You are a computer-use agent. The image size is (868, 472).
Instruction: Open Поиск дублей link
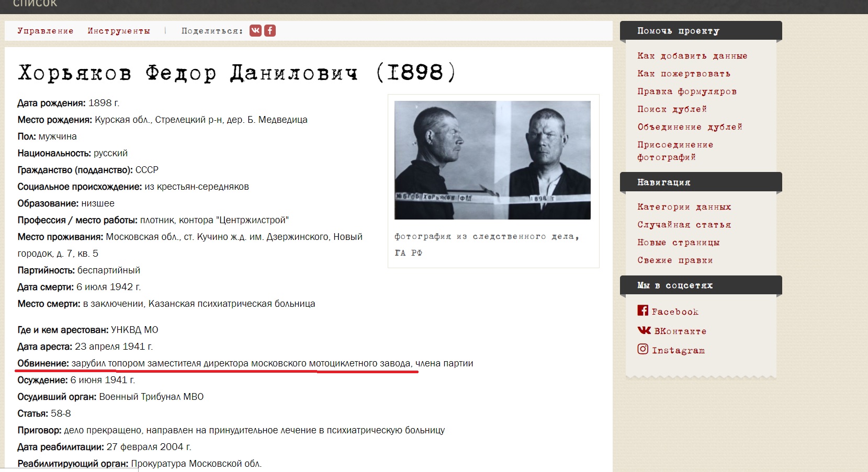(x=672, y=109)
